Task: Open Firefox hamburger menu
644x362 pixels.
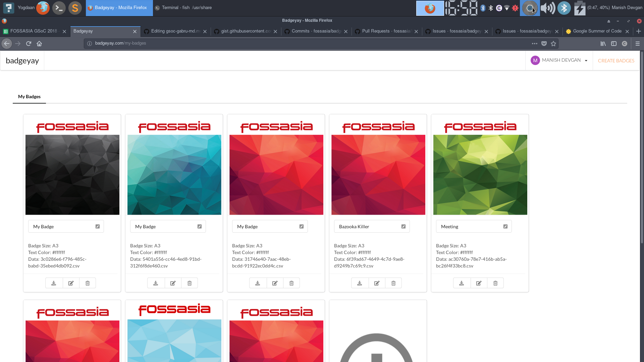Action: [x=638, y=44]
